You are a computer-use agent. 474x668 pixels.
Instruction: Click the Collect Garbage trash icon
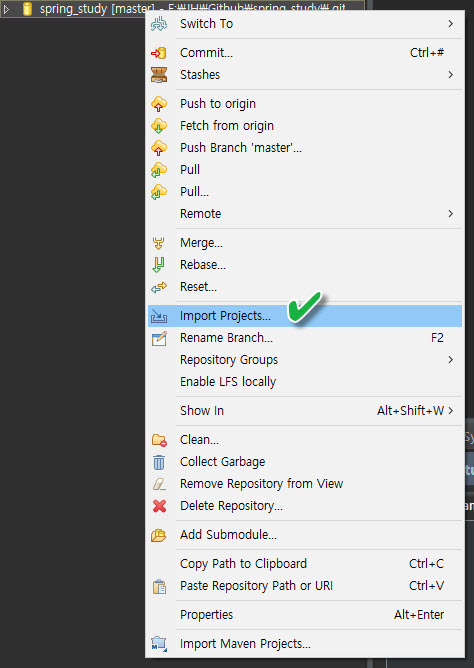[159, 462]
